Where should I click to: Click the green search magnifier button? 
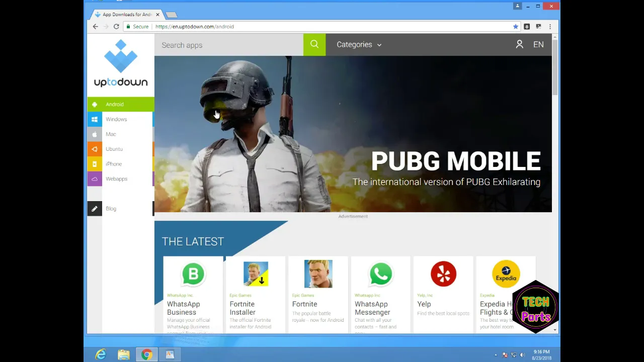pos(314,45)
